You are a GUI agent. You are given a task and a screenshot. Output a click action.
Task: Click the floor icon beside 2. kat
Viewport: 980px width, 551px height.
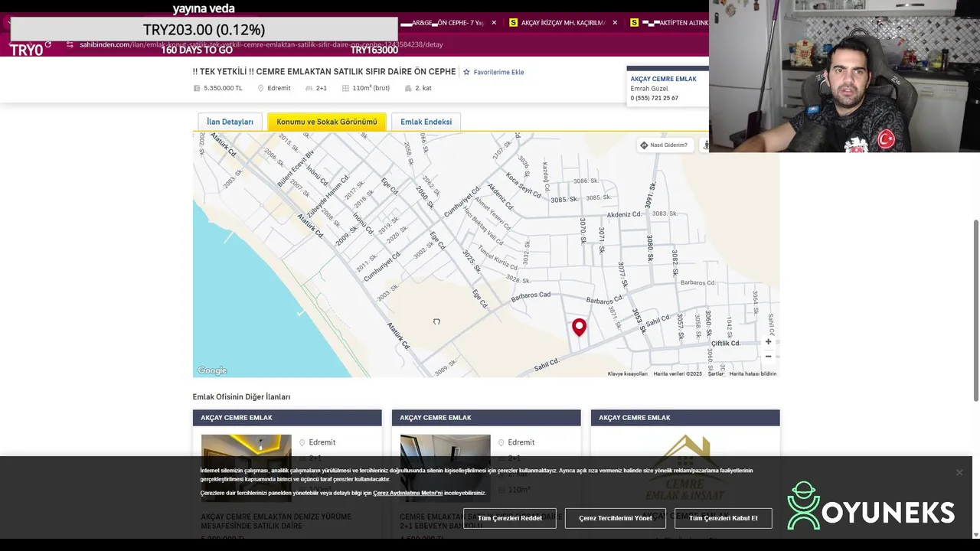(408, 88)
